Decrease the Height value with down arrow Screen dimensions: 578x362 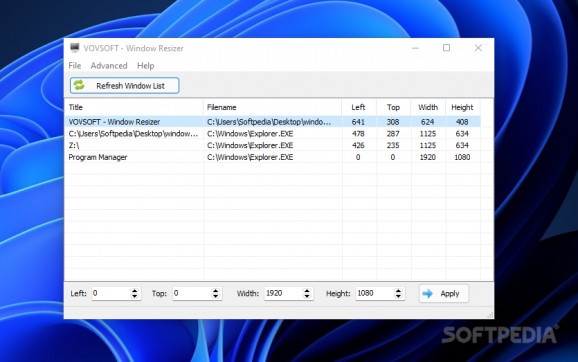point(398,296)
